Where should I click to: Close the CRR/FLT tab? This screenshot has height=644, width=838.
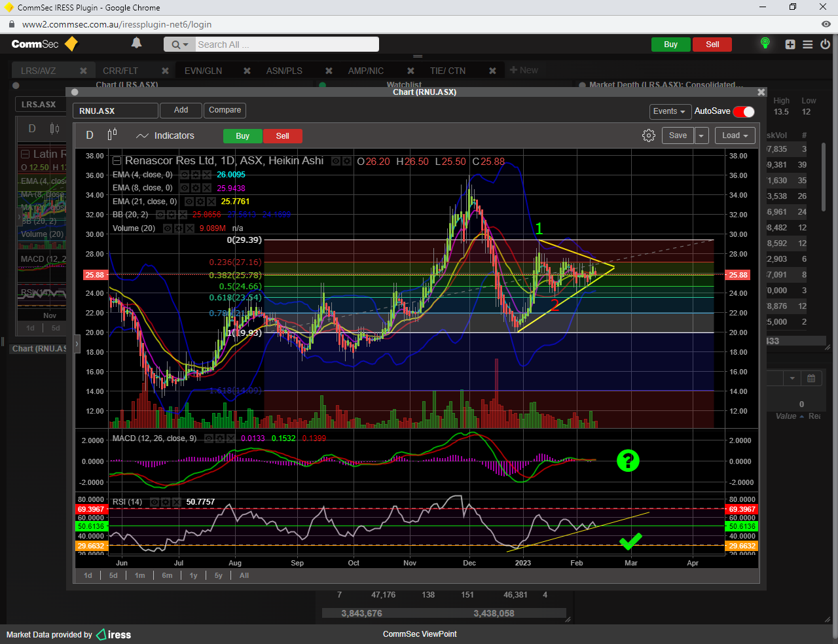pos(165,71)
